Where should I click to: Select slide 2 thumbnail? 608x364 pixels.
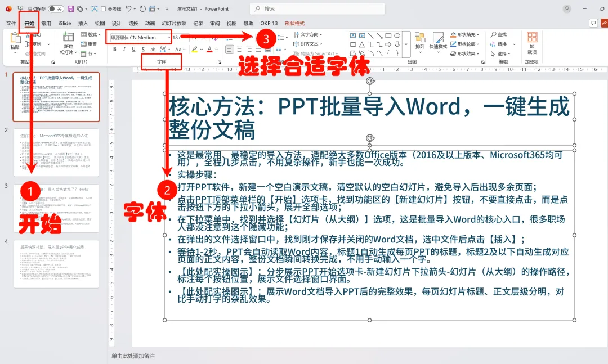tap(57, 152)
